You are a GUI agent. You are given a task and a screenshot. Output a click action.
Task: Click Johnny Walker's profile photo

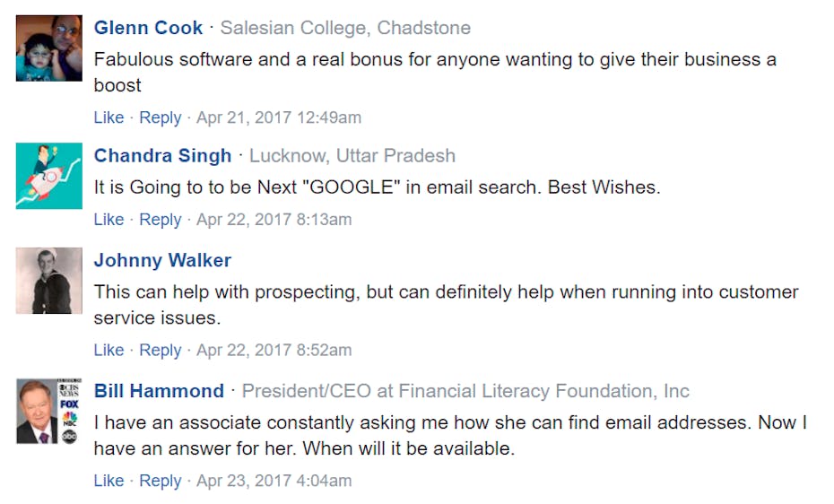[48, 281]
